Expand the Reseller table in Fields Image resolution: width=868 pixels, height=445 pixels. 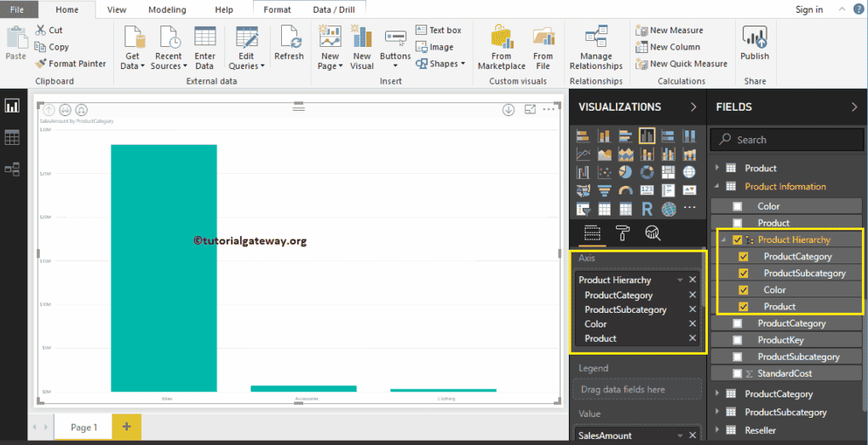click(717, 431)
